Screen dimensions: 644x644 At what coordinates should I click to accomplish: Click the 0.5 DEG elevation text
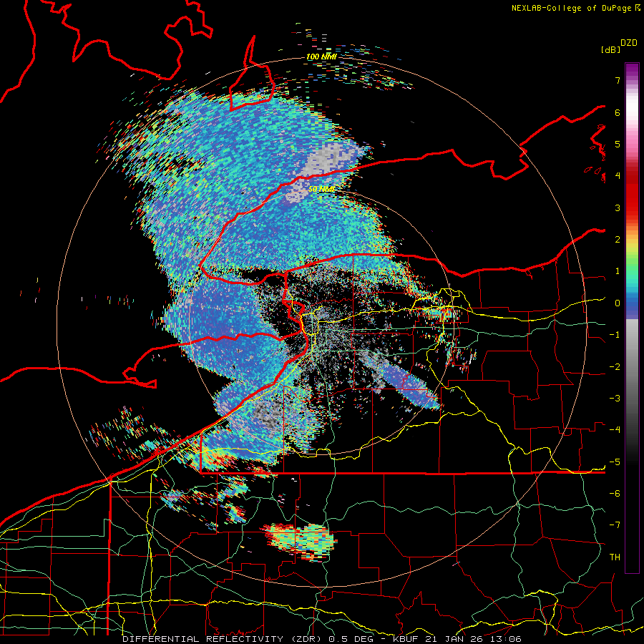pyautogui.click(x=352, y=639)
